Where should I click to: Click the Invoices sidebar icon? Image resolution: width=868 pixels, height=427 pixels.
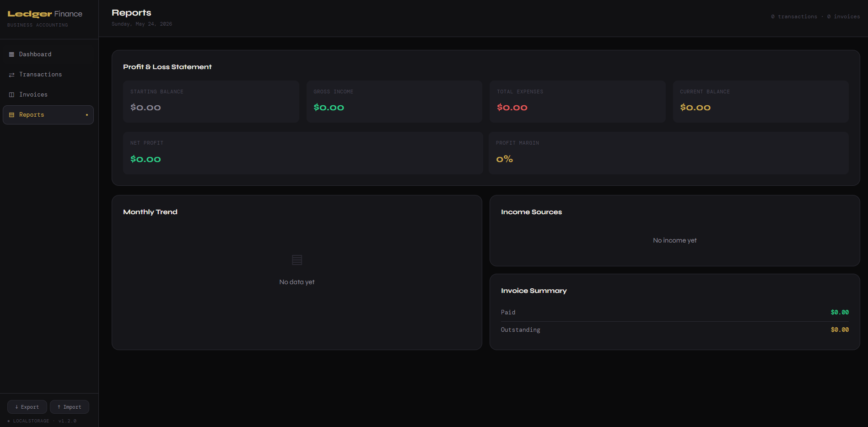click(11, 95)
